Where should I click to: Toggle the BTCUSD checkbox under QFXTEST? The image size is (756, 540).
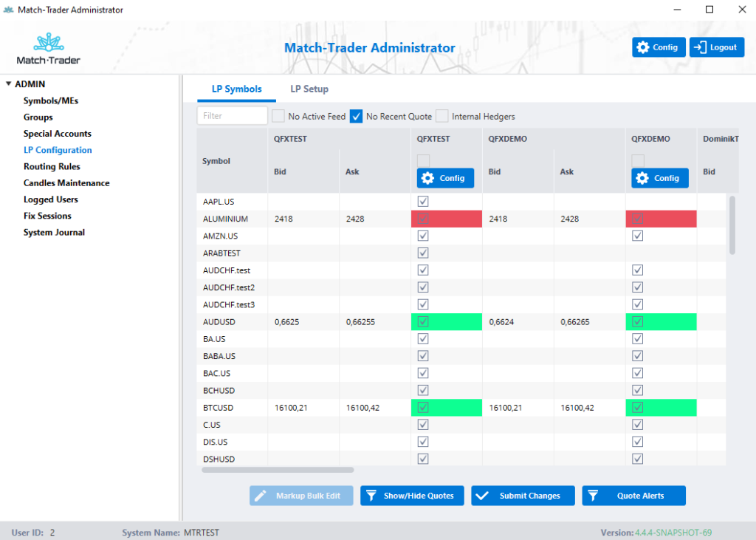point(423,407)
